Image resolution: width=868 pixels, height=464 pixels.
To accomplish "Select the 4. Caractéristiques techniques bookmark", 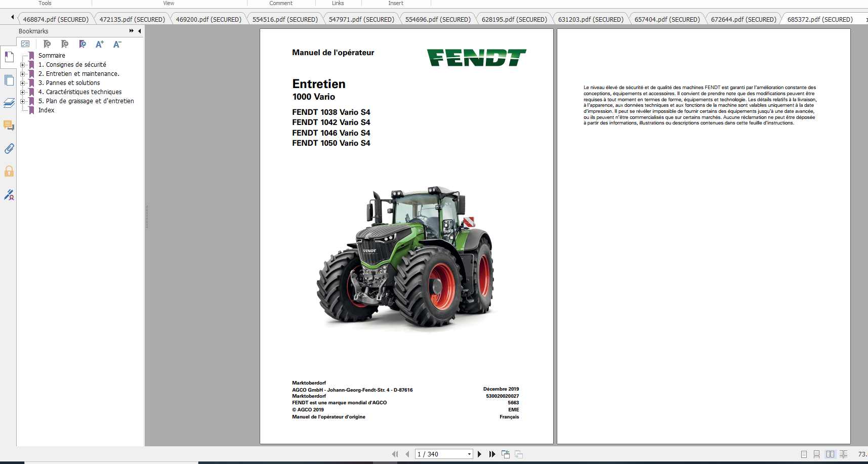I will tap(80, 92).
